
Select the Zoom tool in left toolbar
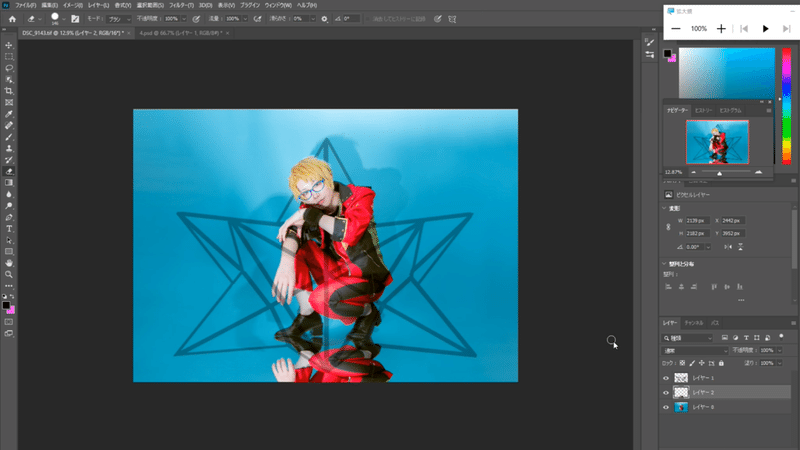9,274
